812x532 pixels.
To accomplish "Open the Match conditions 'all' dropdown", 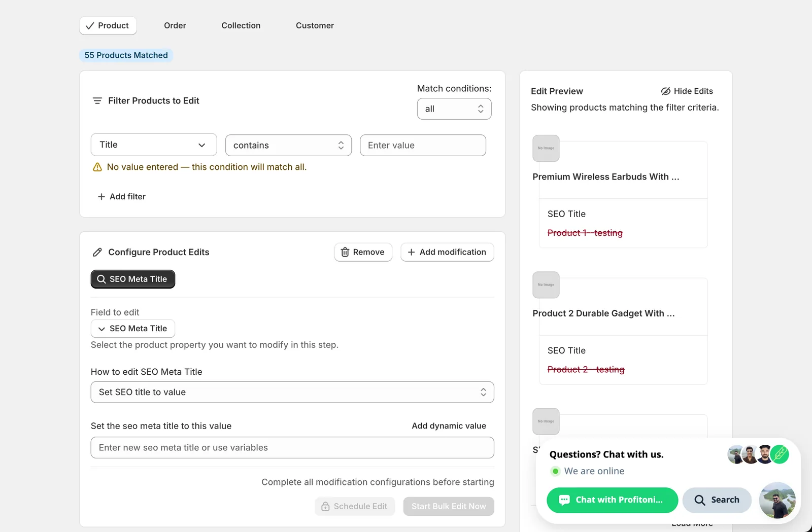I will click(x=454, y=109).
